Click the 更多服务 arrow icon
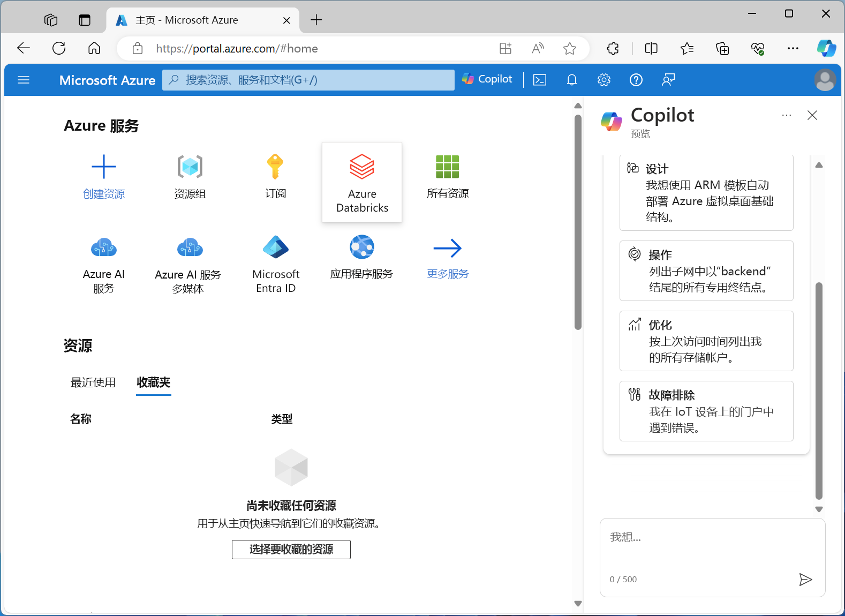The width and height of the screenshot is (845, 616). tap(448, 248)
